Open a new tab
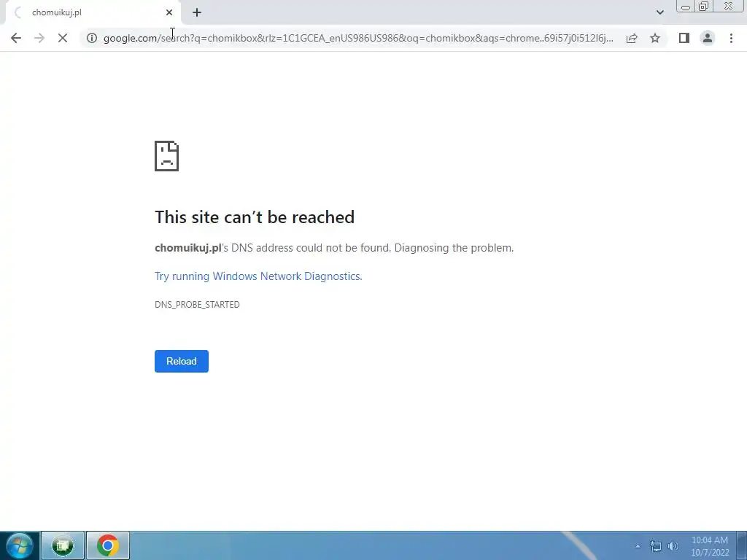 [x=197, y=12]
